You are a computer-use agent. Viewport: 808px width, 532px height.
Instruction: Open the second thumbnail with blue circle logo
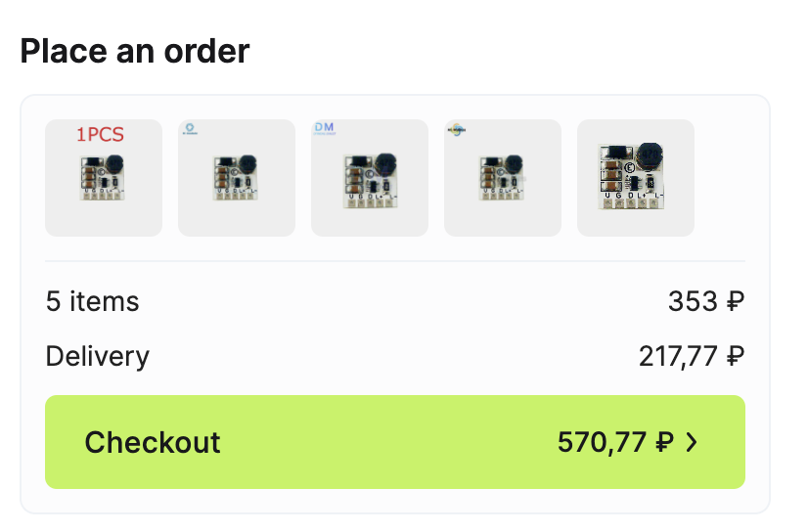(237, 178)
